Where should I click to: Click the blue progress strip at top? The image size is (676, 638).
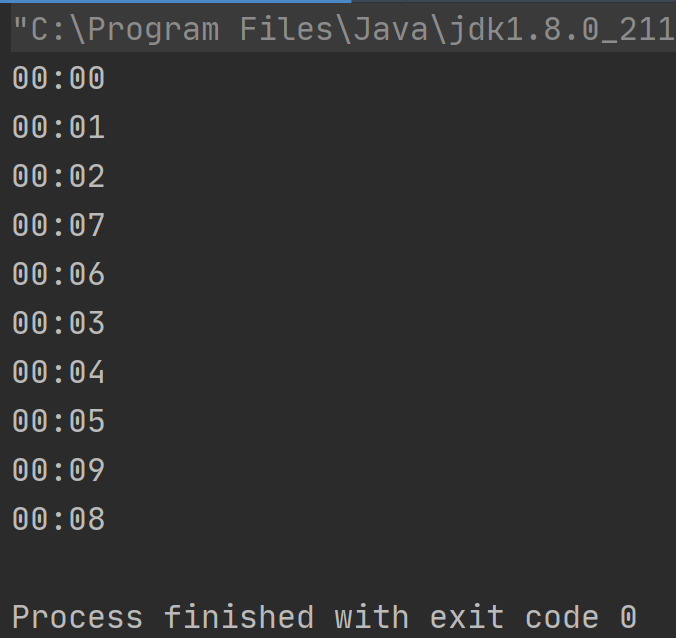click(x=176, y=1)
